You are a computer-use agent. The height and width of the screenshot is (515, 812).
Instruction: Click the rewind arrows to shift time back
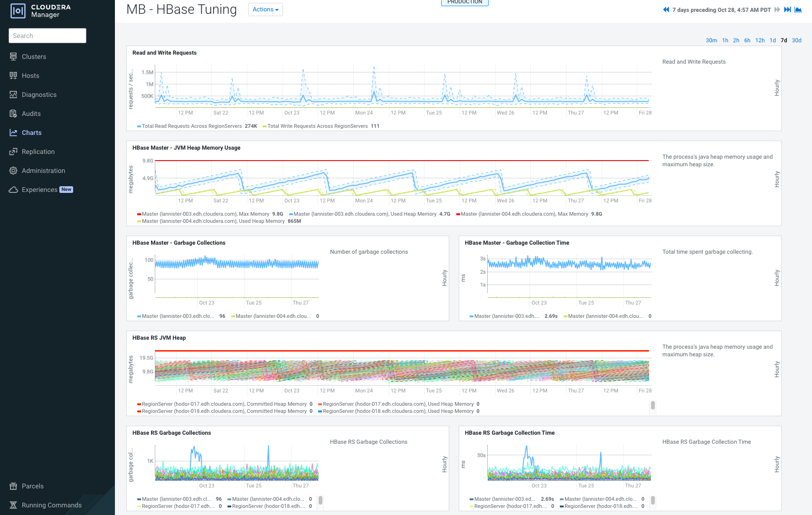point(666,10)
